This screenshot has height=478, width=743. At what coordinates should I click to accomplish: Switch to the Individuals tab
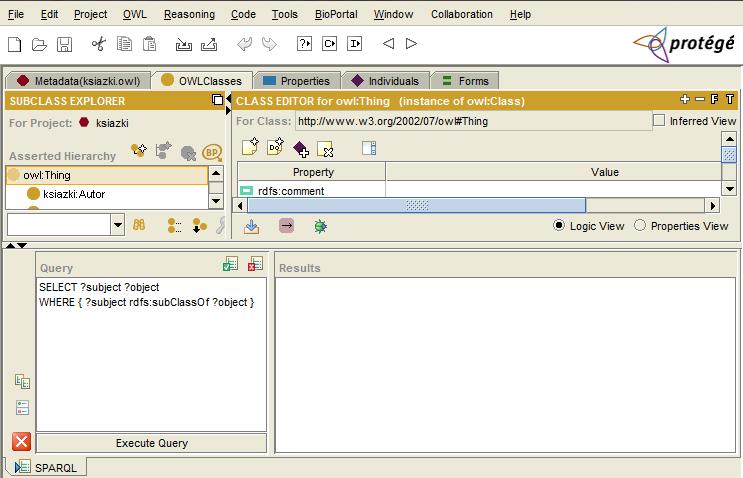(x=386, y=81)
